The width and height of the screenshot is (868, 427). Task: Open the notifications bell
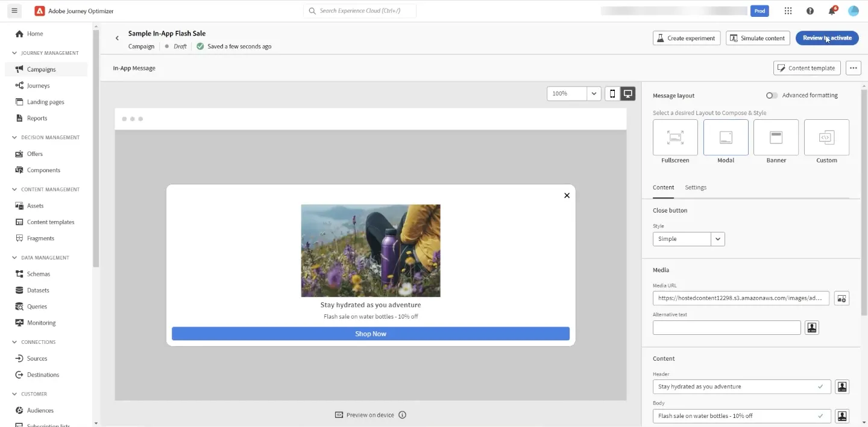[832, 11]
